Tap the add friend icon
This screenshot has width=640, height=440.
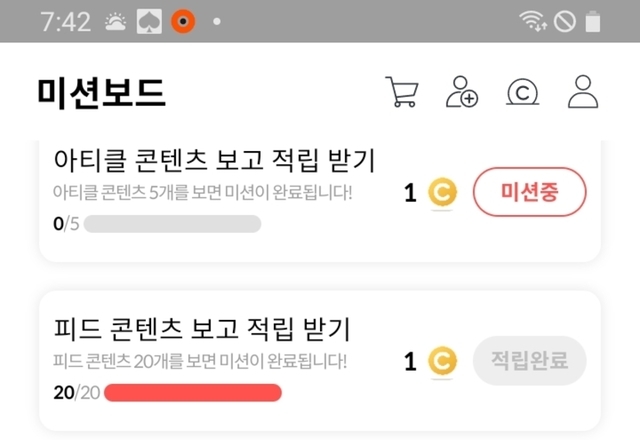462,92
